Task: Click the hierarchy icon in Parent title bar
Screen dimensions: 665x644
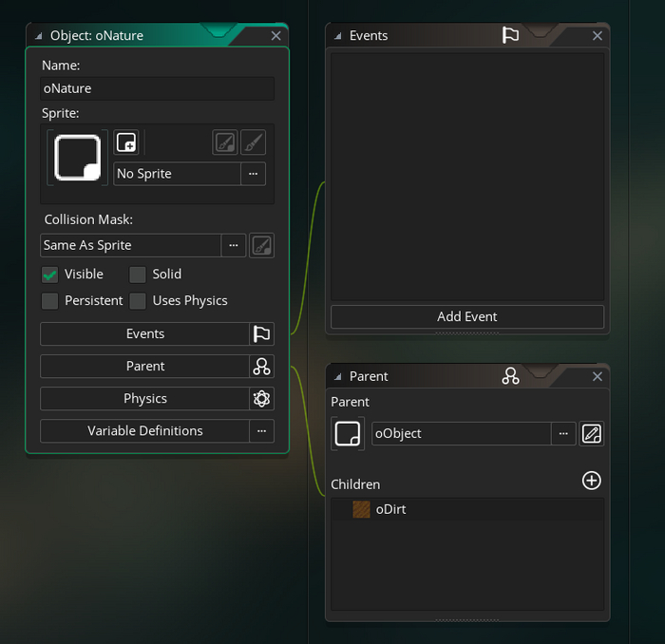Action: click(511, 376)
